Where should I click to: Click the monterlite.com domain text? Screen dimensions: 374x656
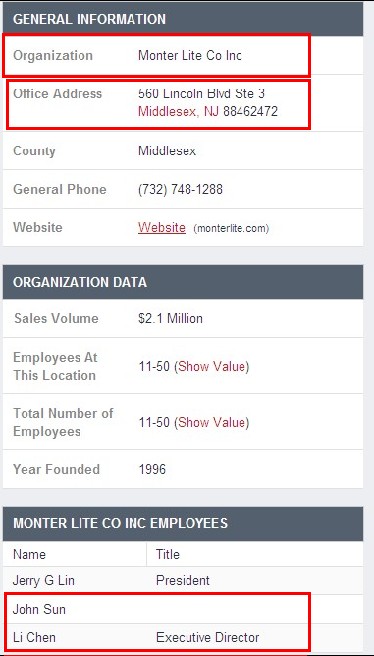(x=231, y=228)
